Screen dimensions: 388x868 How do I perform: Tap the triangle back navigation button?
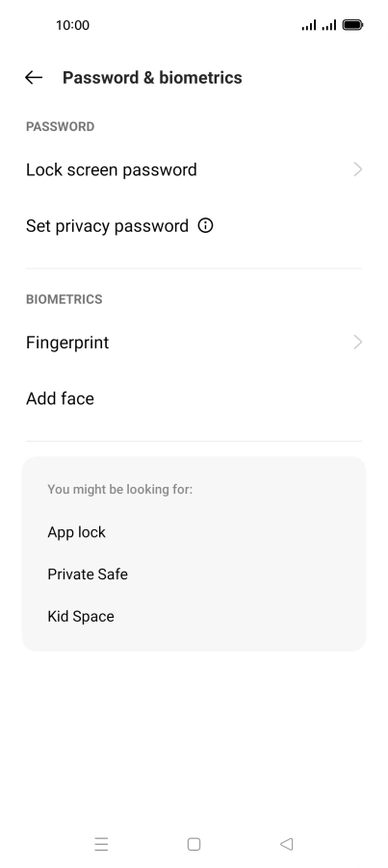click(286, 844)
